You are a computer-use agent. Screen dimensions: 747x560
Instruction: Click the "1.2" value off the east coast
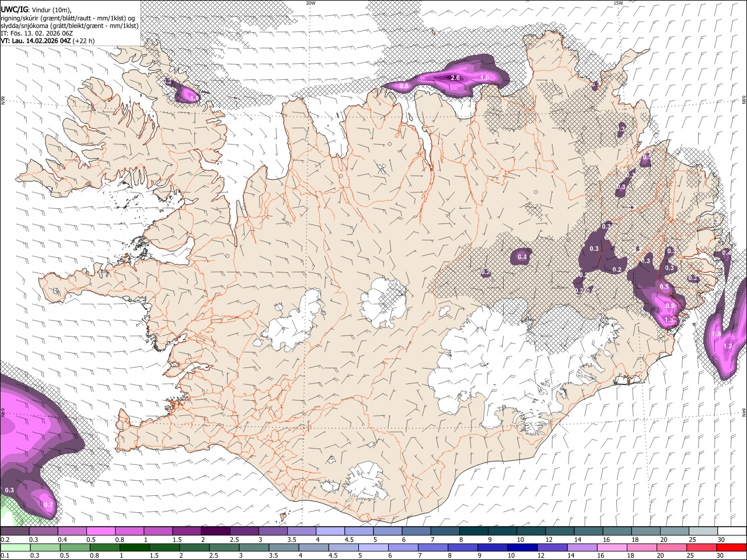pyautogui.click(x=727, y=346)
